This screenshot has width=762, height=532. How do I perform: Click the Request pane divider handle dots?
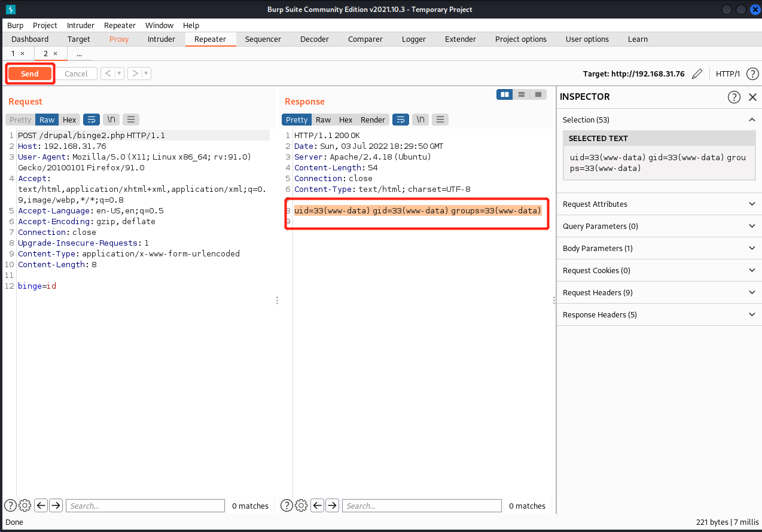point(277,300)
